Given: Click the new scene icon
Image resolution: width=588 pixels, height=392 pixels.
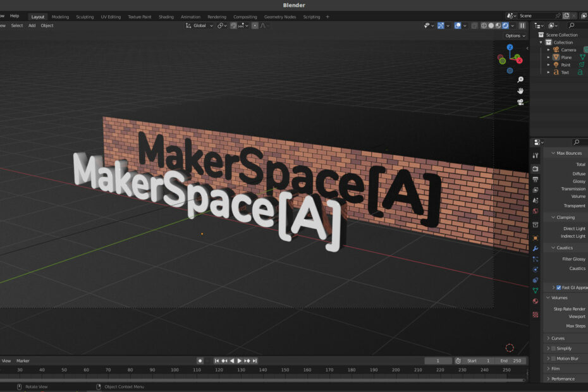Looking at the screenshot, I should tap(567, 16).
